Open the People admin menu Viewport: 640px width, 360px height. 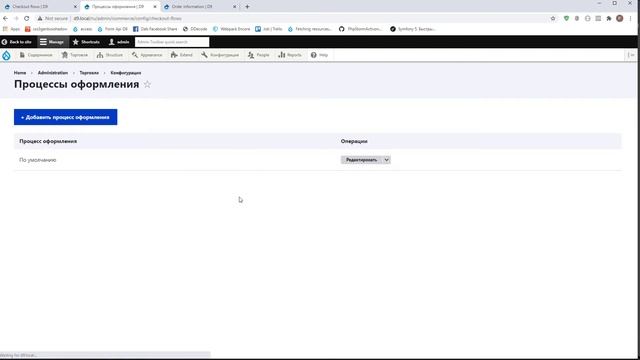[259, 55]
